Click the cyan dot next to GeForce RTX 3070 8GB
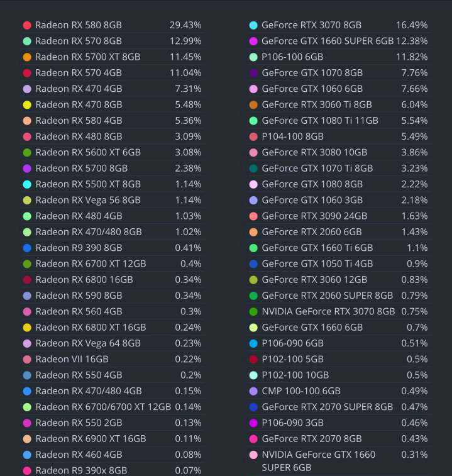Image resolution: width=452 pixels, height=476 pixels. 253,25
